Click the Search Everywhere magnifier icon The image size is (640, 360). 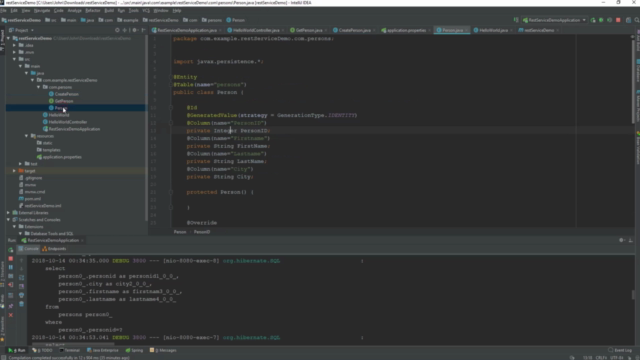tap(636, 20)
